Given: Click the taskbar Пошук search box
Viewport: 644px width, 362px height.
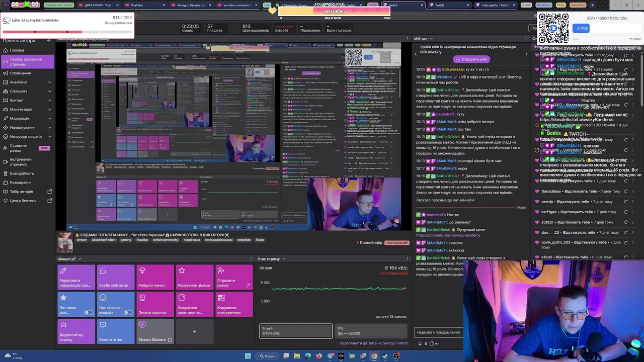Looking at the screenshot, I should tap(267, 356).
